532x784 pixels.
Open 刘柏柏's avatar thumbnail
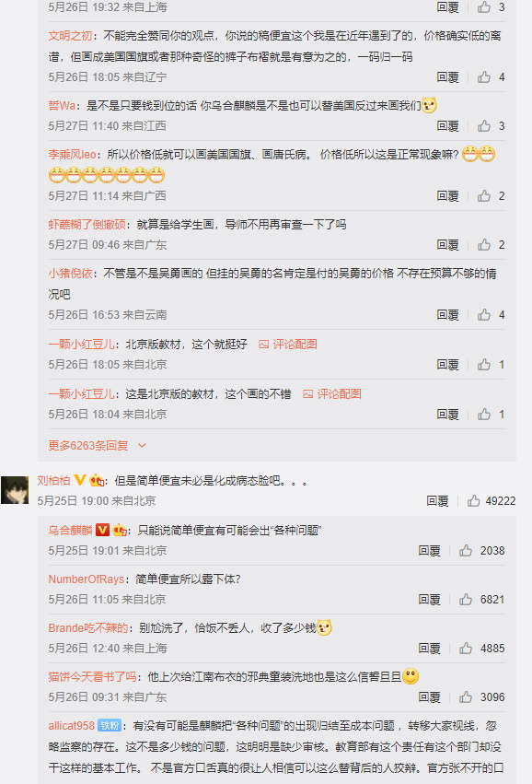coord(15,489)
